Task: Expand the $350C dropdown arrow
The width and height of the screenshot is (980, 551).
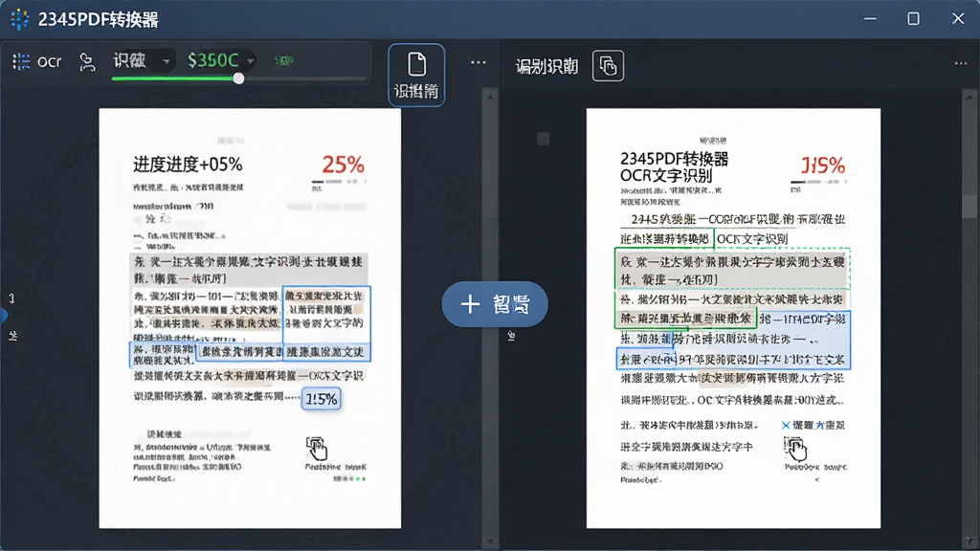Action: coord(251,61)
